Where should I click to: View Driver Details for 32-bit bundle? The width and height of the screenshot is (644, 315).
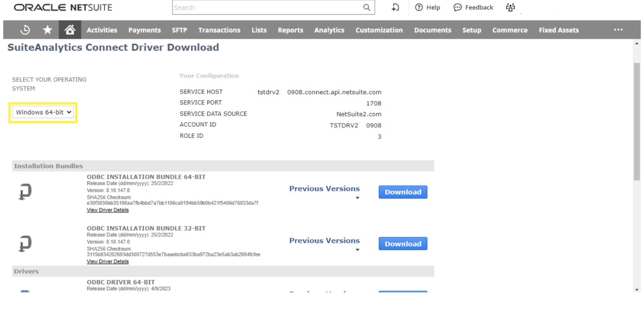(x=108, y=261)
